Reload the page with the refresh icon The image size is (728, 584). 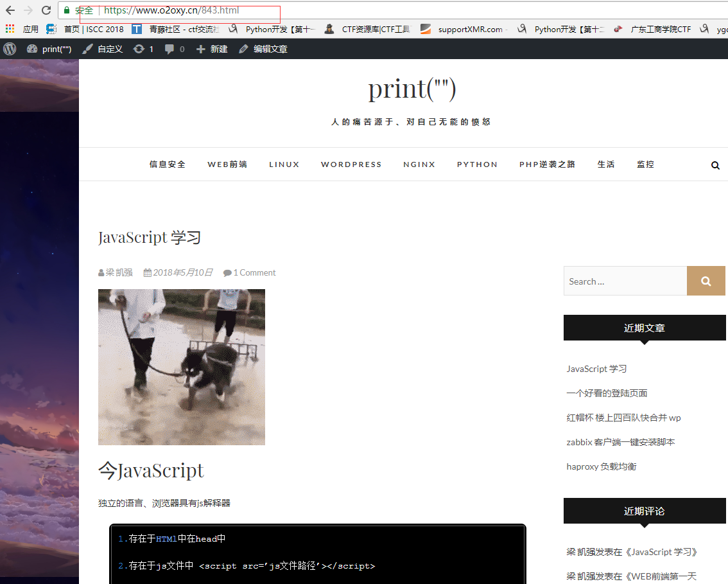pyautogui.click(x=46, y=10)
